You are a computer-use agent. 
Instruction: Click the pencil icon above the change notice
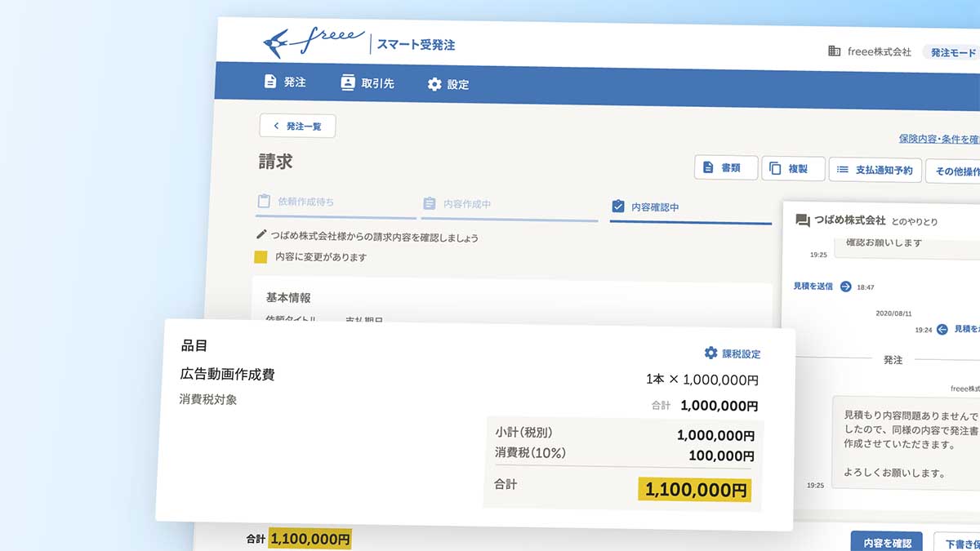click(261, 235)
